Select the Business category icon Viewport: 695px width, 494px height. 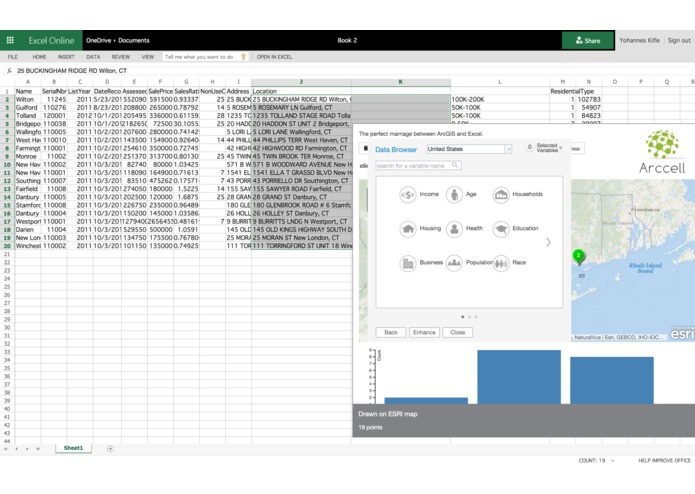tap(407, 263)
